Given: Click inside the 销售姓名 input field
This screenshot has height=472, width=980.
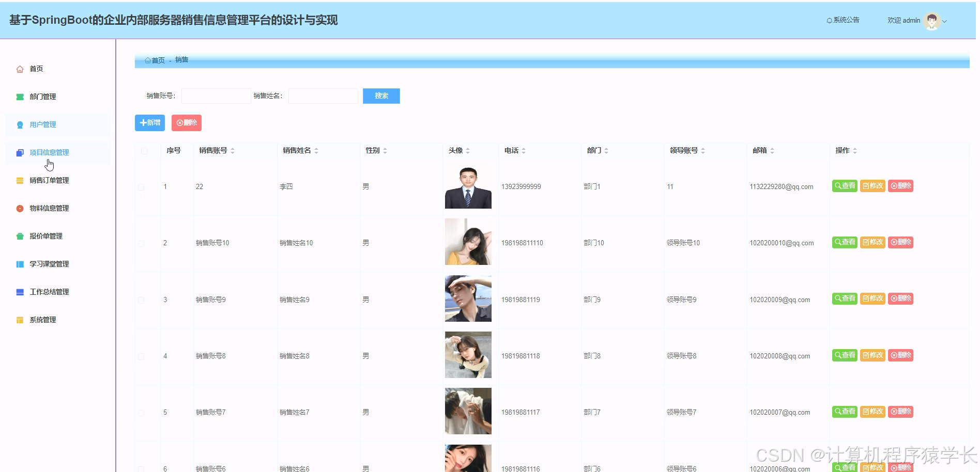Looking at the screenshot, I should pyautogui.click(x=323, y=96).
